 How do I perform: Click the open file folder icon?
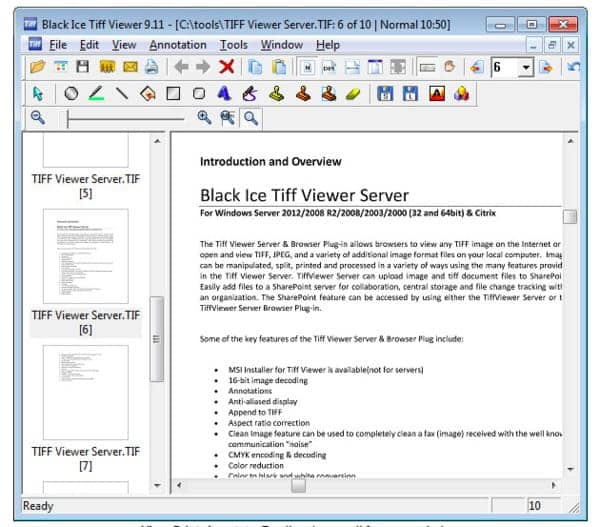(x=38, y=67)
